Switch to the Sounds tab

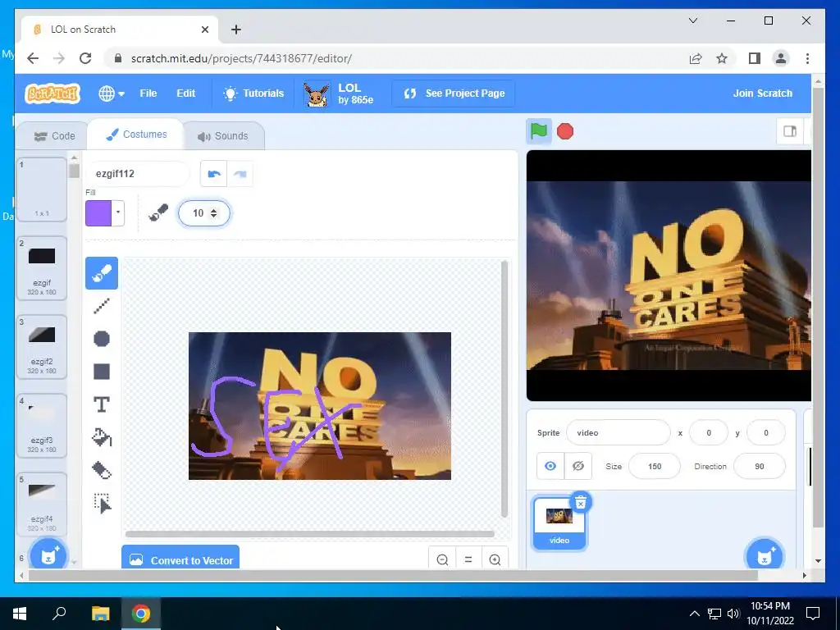click(223, 136)
